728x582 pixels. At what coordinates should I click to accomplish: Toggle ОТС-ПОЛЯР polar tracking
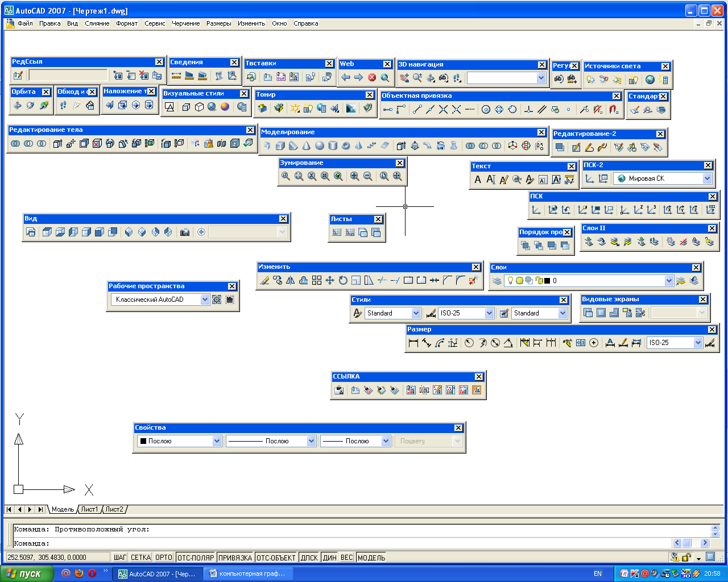click(195, 558)
